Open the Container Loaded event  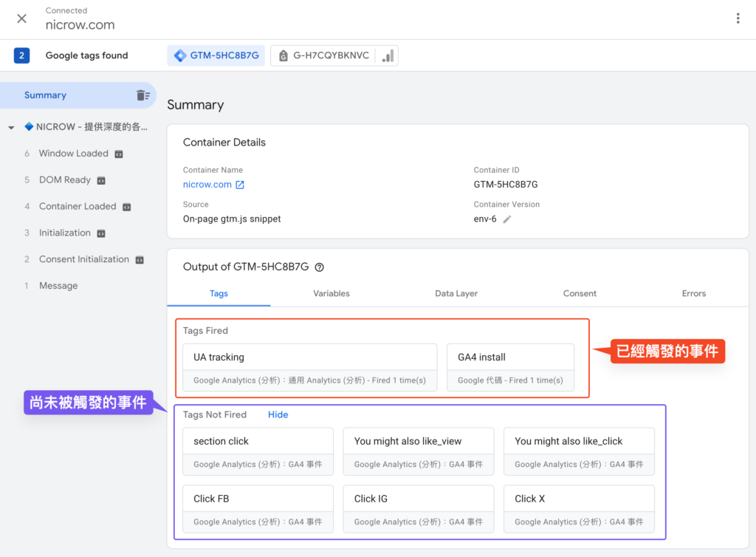point(78,206)
